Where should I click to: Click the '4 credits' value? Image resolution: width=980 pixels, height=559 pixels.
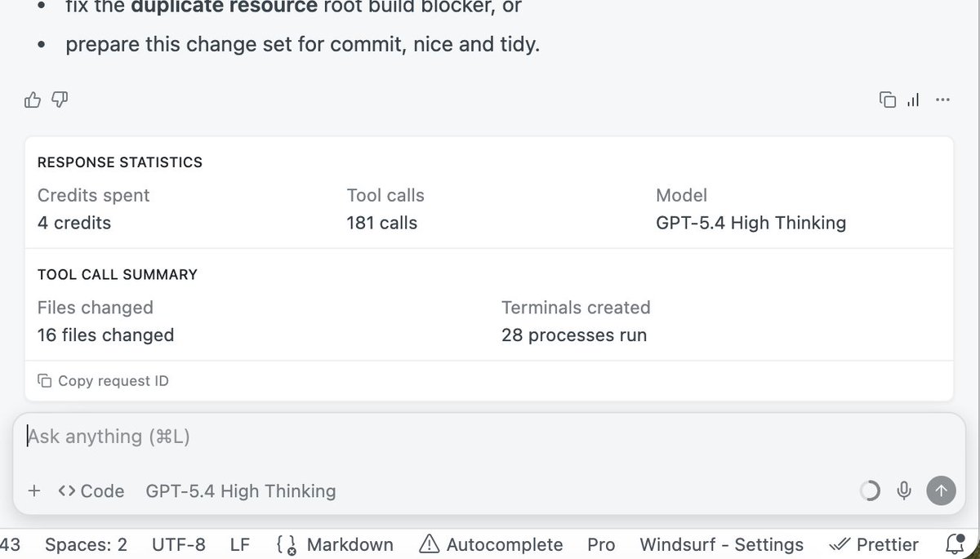click(x=74, y=223)
